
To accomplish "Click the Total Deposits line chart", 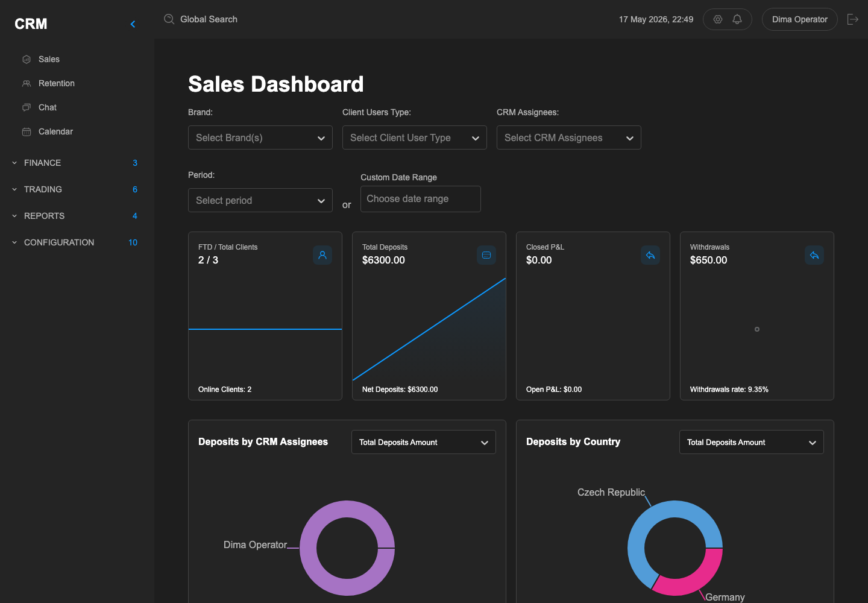I will coord(429,329).
